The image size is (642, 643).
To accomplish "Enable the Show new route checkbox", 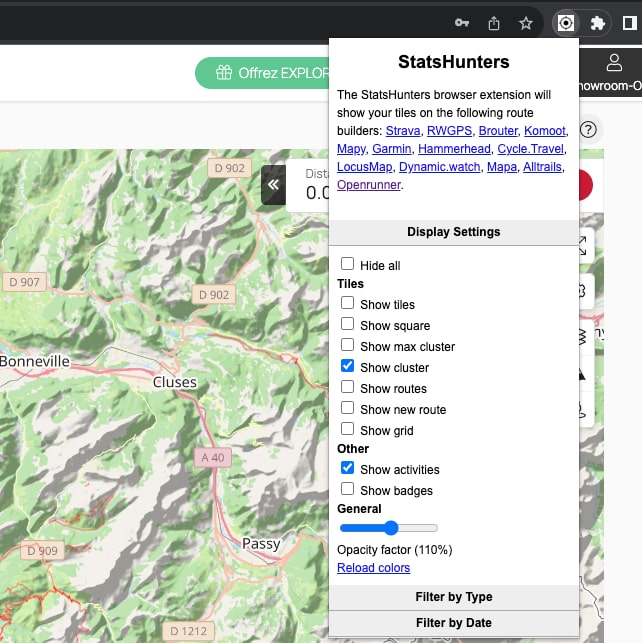I will coord(347,408).
